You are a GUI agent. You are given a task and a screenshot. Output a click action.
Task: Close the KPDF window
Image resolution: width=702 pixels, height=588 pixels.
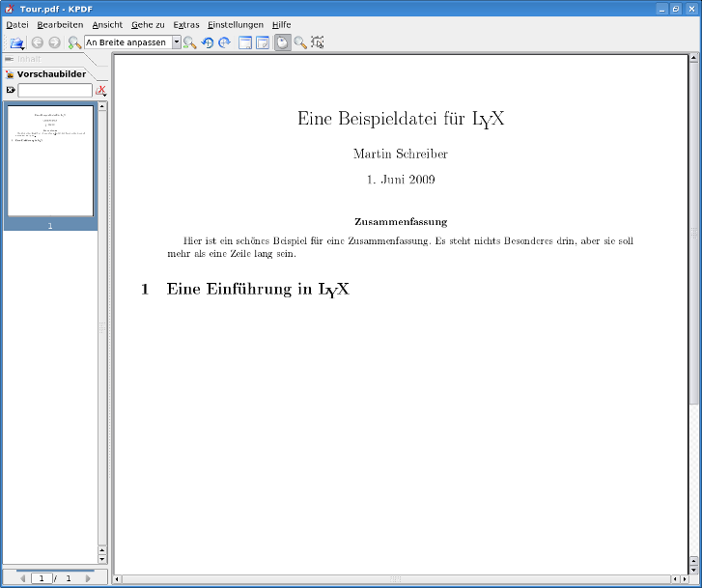pos(691,9)
